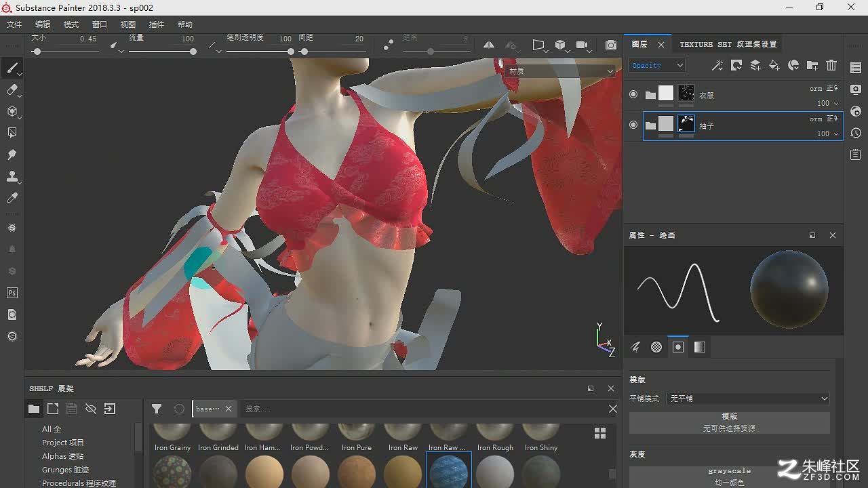The height and width of the screenshot is (488, 868).
Task: Add smart material layer icon
Action: tap(793, 65)
